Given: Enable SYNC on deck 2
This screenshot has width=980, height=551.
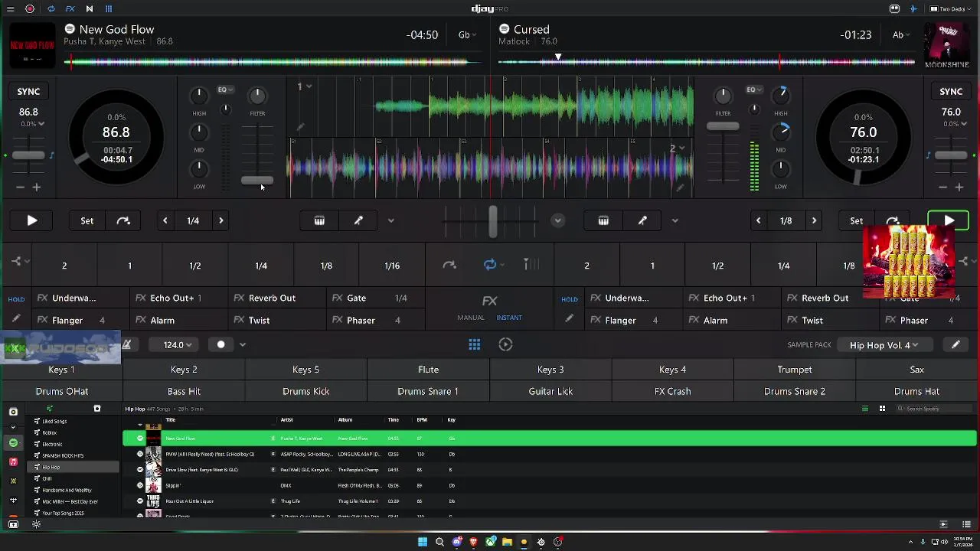Looking at the screenshot, I should 951,91.
